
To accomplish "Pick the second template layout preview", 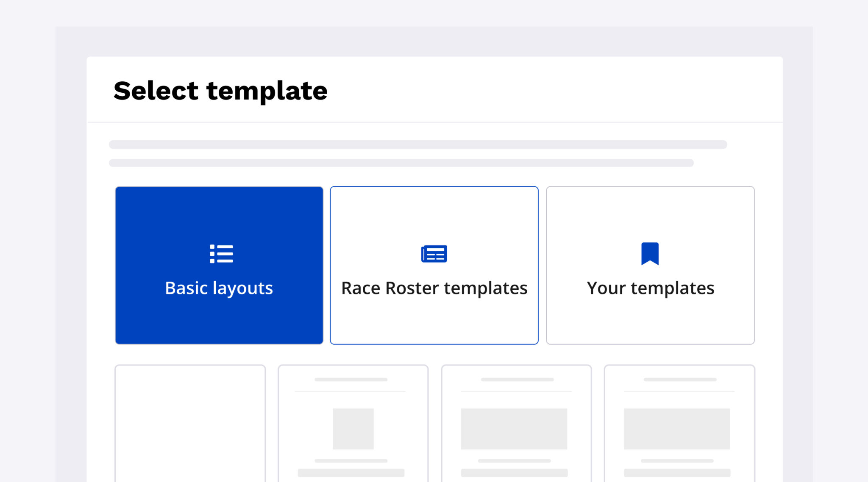I will (353, 424).
